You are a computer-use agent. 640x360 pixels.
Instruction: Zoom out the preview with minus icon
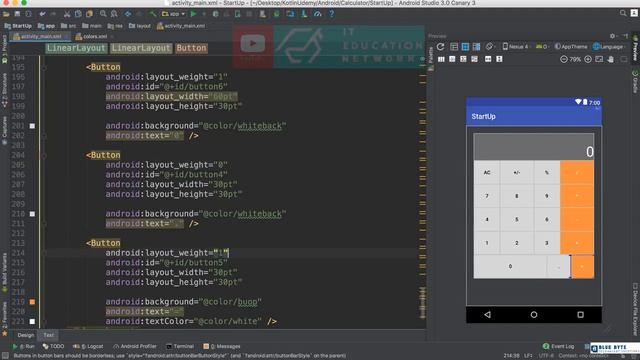pyautogui.click(x=564, y=59)
